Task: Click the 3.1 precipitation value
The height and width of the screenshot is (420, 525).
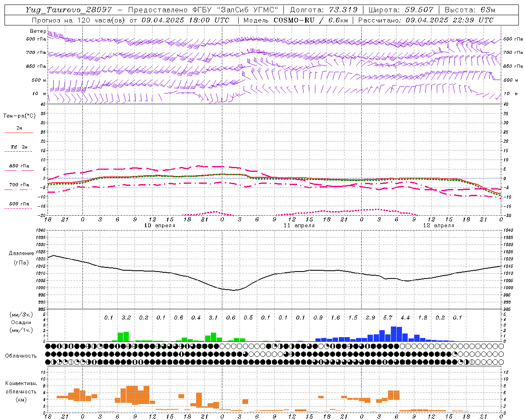Action: tap(213, 318)
